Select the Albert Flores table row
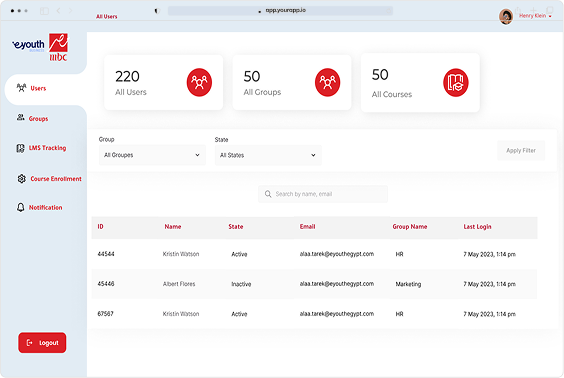The image size is (564, 378). pyautogui.click(x=314, y=284)
